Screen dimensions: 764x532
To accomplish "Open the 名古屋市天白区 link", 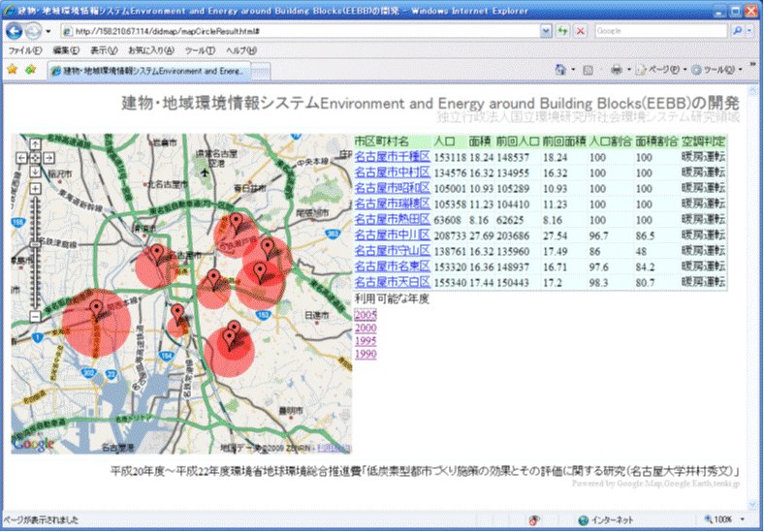I will 393,282.
